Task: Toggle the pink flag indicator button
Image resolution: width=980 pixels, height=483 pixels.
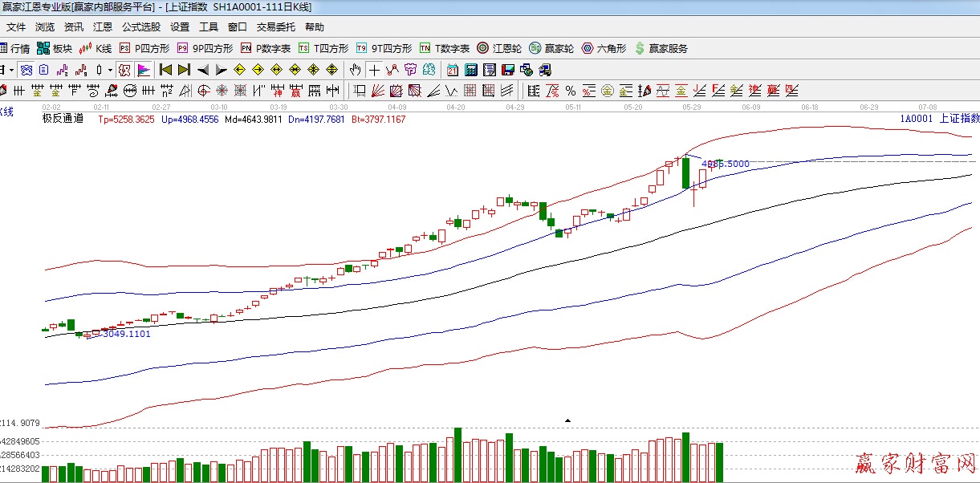Action: coord(144,70)
